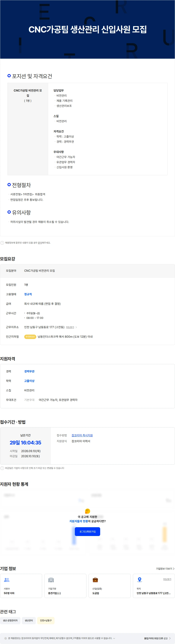The height and width of the screenshot is (644, 175).
Task: Click the 사원수 50명 이하 card
Action: click(x=21, y=586)
